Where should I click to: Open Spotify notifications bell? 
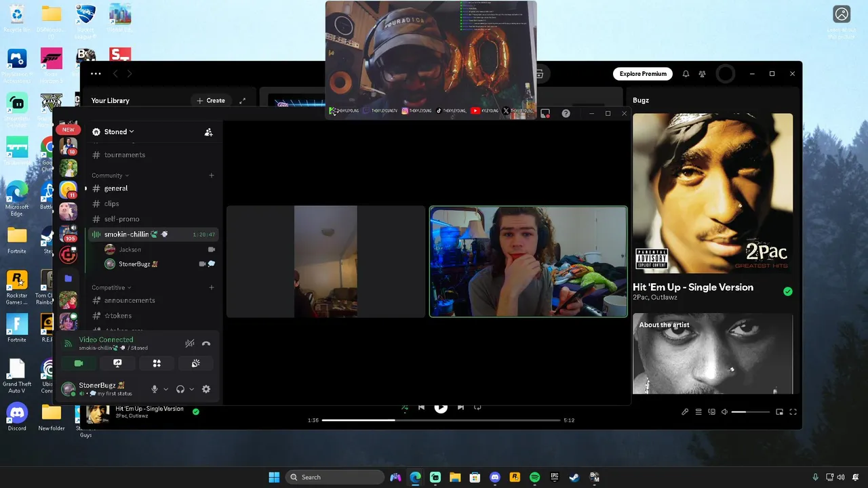tap(686, 74)
